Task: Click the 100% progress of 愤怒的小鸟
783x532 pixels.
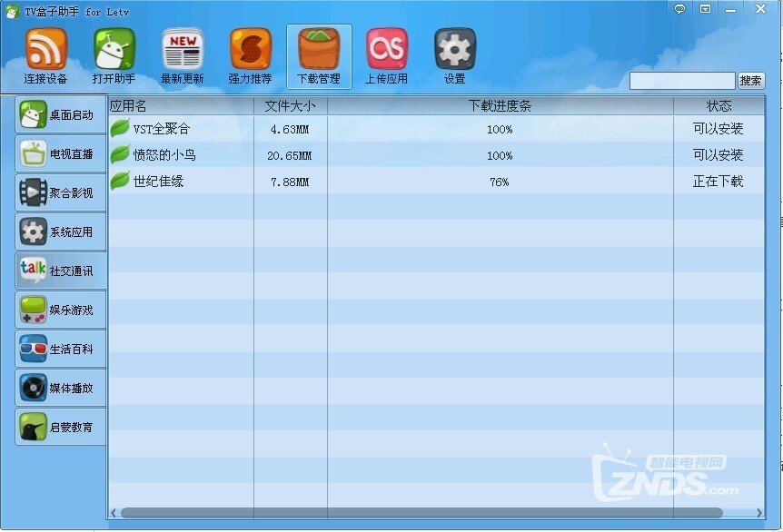Action: click(x=500, y=156)
